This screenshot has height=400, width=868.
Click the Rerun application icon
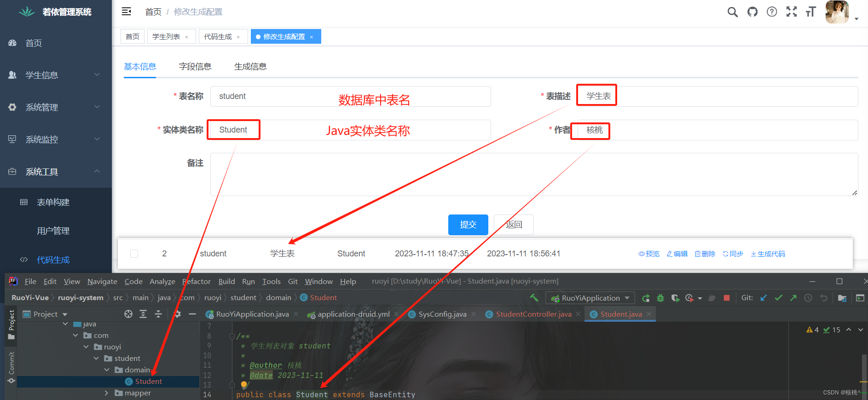point(646,298)
